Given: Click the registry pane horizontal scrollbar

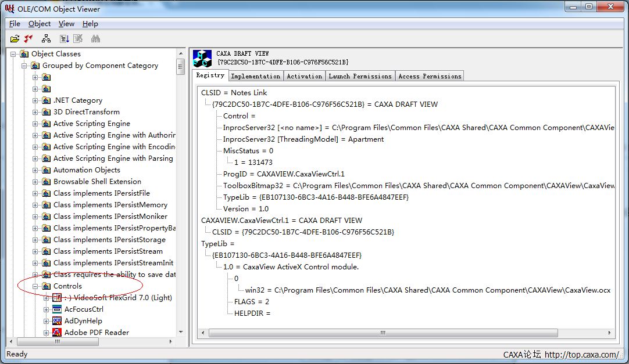Looking at the screenshot, I should tap(383, 333).
